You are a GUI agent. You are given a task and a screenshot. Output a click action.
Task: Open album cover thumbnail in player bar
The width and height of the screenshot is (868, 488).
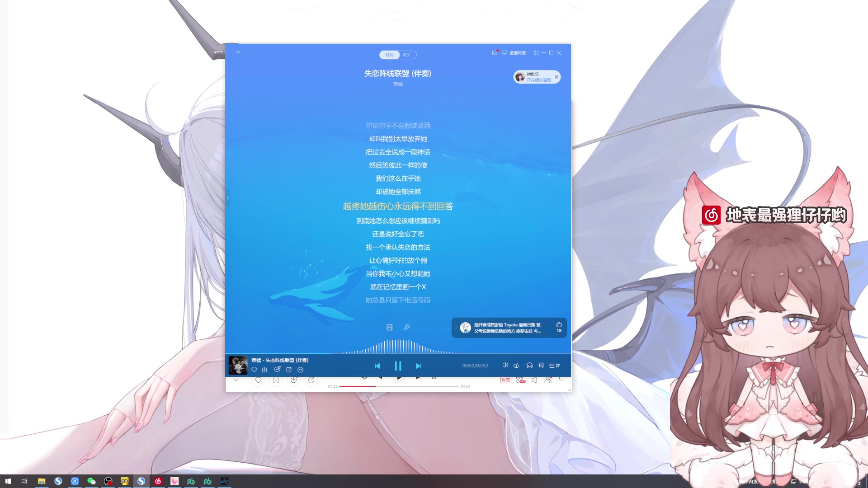[x=238, y=365]
